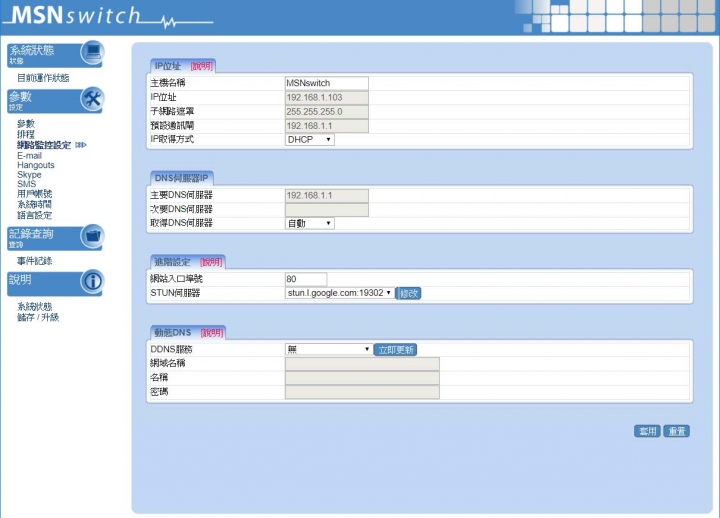The image size is (720, 518).
Task: Click the IP位址 192.168.1.103 field
Action: tap(326, 97)
